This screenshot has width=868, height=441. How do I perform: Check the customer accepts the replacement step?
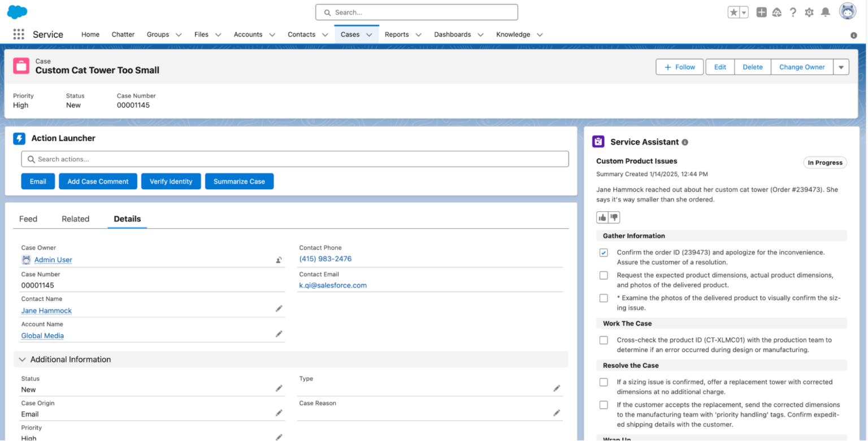[x=604, y=405]
